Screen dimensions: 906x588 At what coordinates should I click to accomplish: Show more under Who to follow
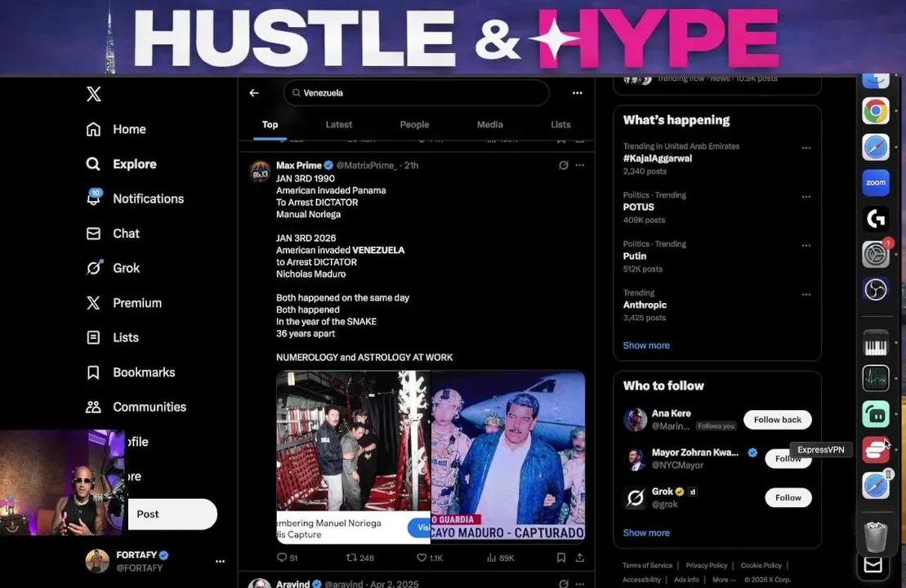(646, 533)
